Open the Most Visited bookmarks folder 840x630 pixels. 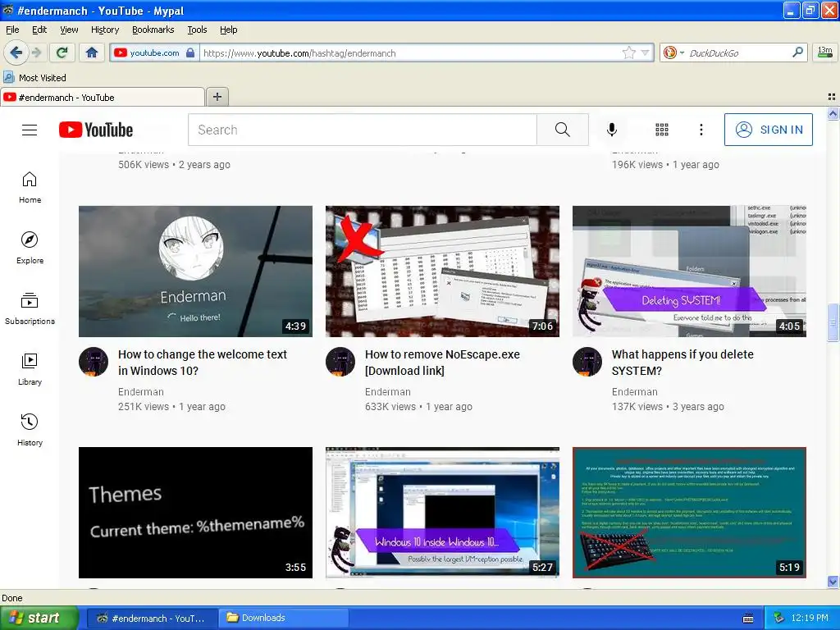pyautogui.click(x=34, y=78)
